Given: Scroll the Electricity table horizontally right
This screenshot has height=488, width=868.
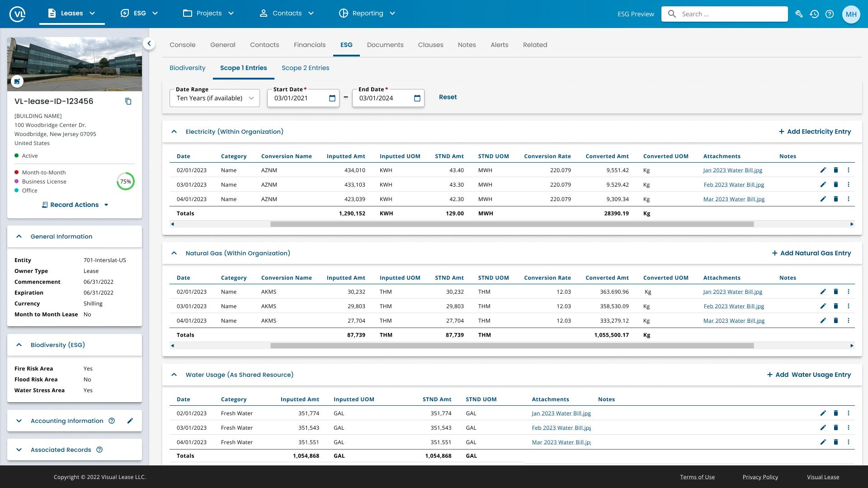Looking at the screenshot, I should (x=852, y=224).
